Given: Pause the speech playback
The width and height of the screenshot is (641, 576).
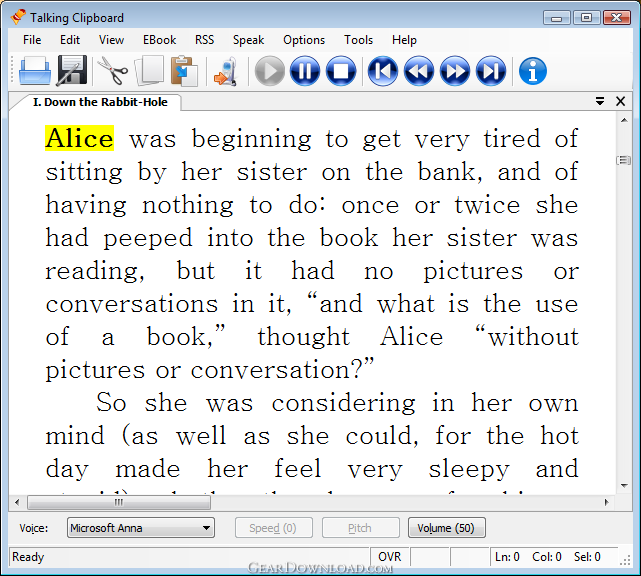Looking at the screenshot, I should [x=305, y=71].
